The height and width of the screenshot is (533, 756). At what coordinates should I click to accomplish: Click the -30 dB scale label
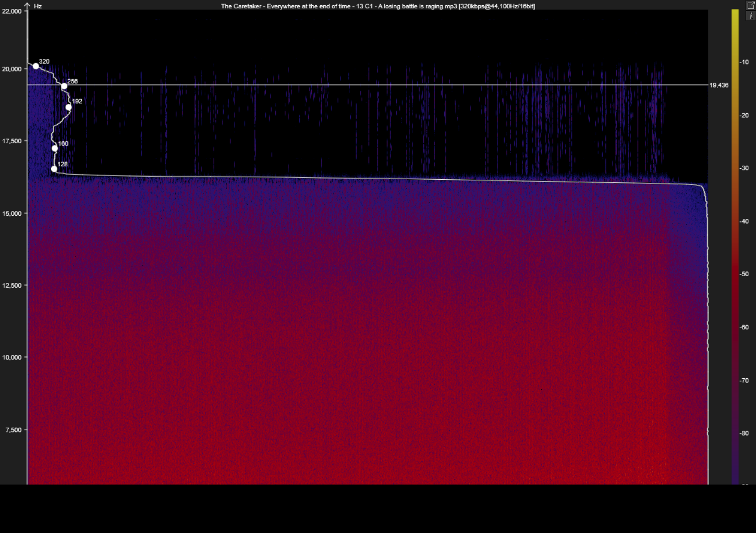click(x=744, y=168)
